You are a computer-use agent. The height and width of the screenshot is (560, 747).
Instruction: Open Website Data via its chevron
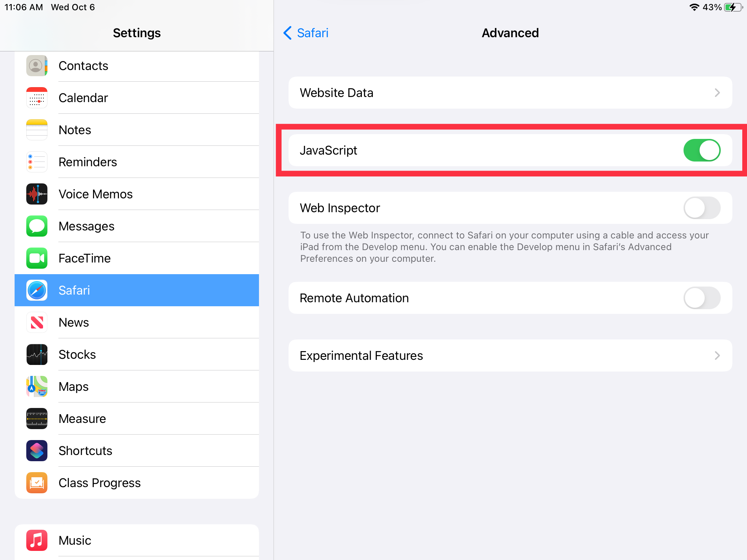[717, 93]
